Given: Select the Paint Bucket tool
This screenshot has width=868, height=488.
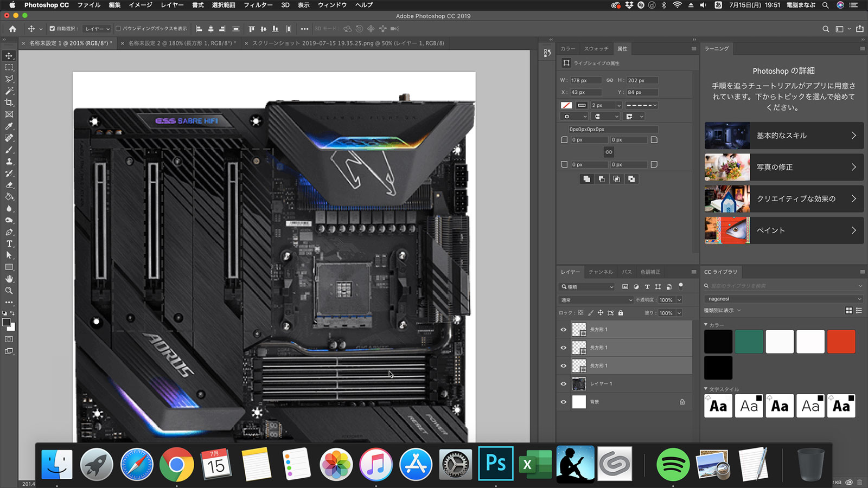Looking at the screenshot, I should tap(9, 197).
